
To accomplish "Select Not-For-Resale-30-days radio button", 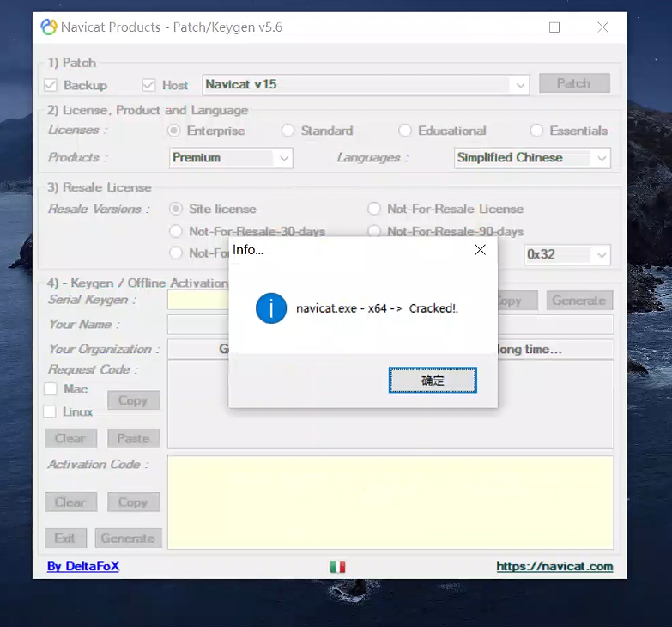I will coord(176,232).
